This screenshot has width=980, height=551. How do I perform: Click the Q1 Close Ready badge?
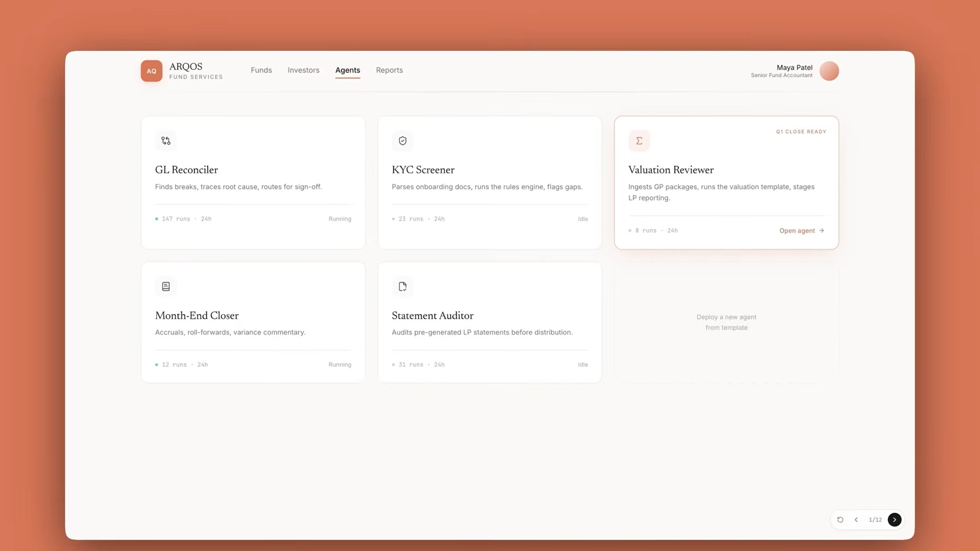click(801, 132)
